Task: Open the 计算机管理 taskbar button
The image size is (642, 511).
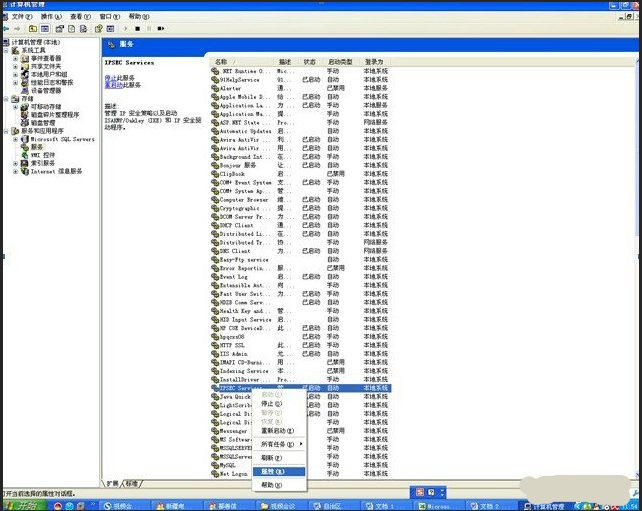Action: 544,506
